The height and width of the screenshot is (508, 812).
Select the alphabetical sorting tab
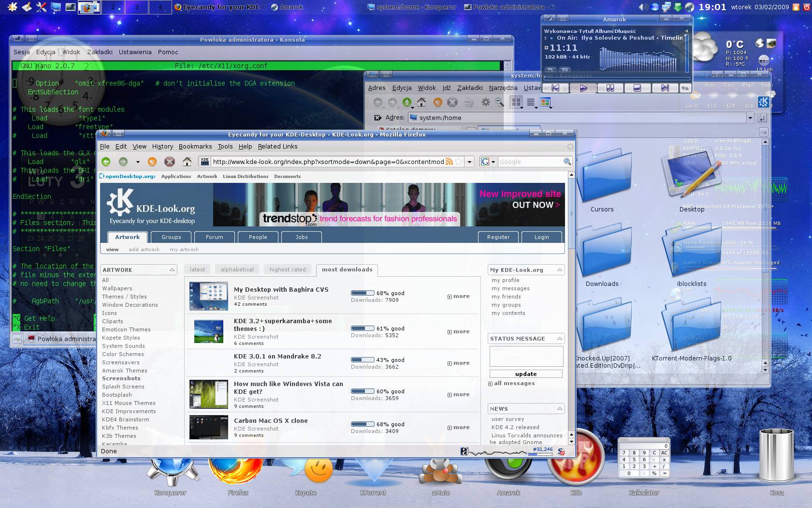tap(237, 269)
